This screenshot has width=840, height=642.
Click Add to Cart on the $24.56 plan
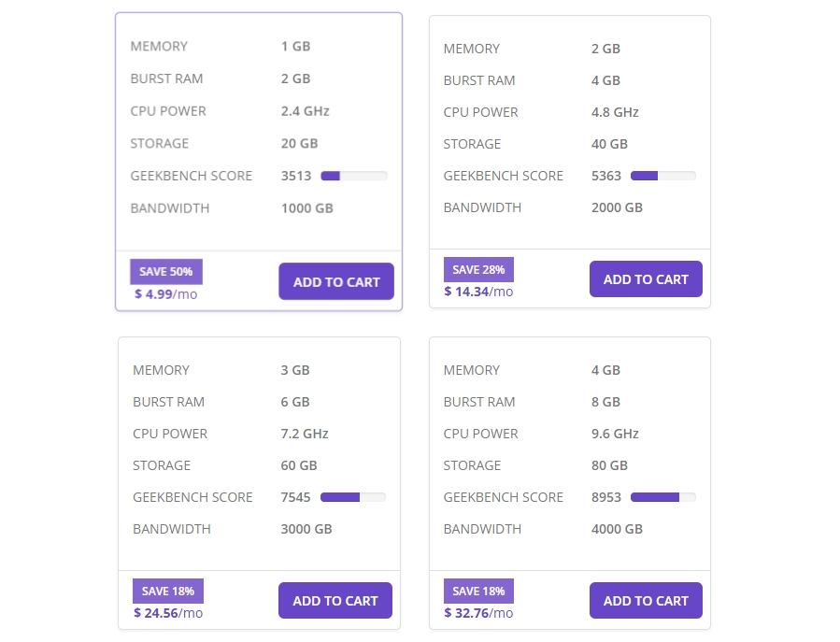335,600
